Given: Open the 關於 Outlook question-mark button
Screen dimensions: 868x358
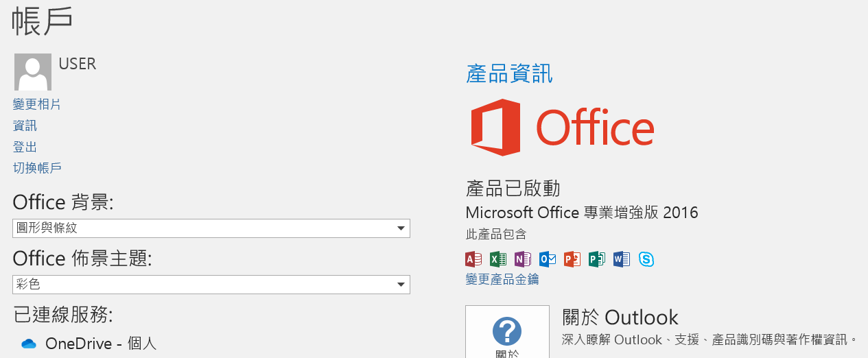Looking at the screenshot, I should tap(507, 332).
